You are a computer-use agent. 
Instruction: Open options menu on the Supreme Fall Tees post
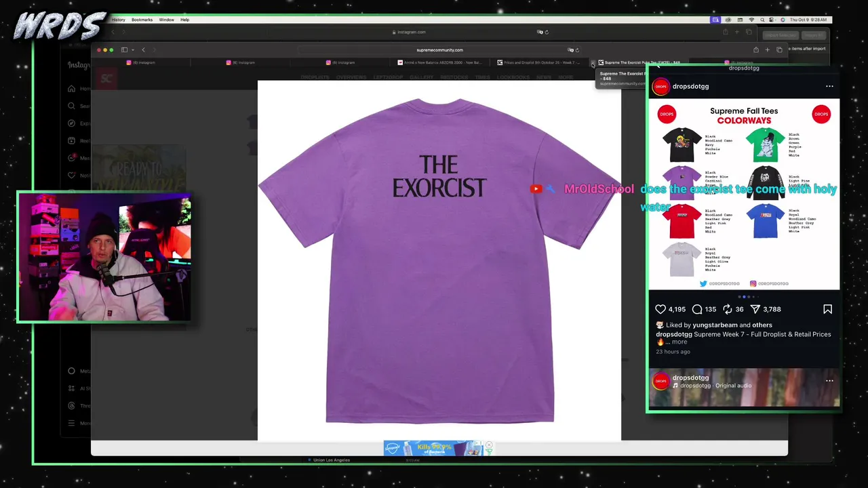[x=829, y=86]
